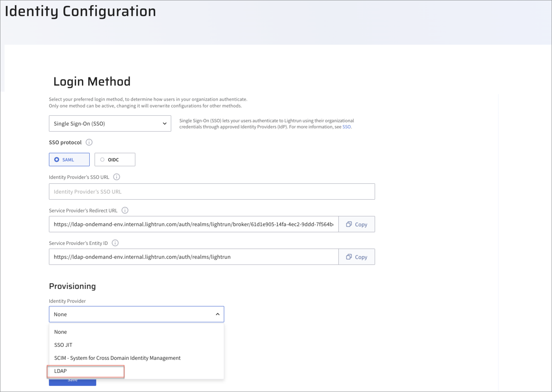Click copy icon in Entity ID row
Viewport: 552px width, 392px height.
click(349, 257)
